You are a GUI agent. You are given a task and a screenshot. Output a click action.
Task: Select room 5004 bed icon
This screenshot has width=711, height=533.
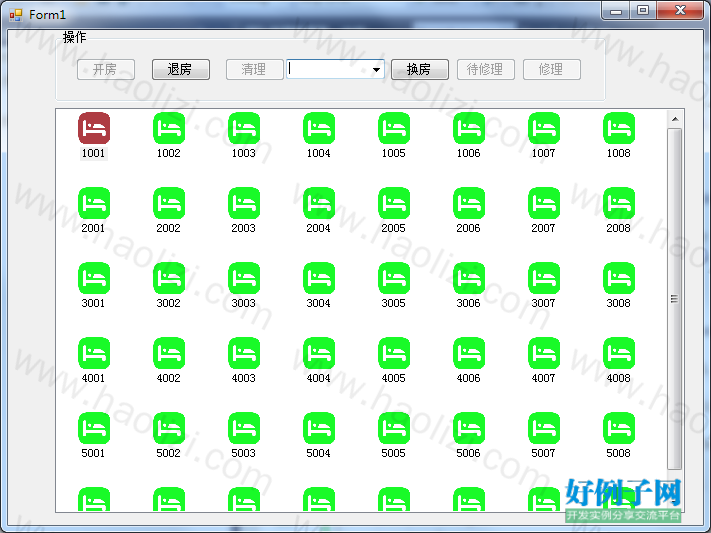(x=319, y=428)
